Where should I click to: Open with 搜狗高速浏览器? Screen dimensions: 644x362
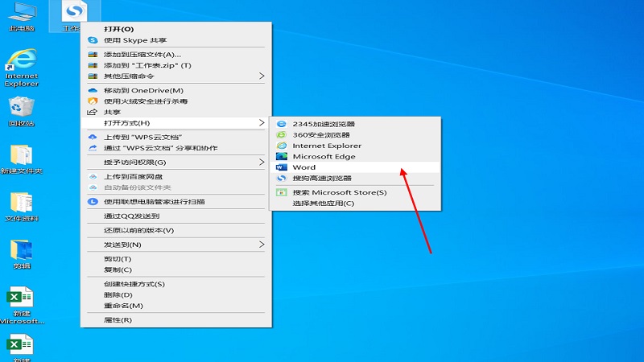(355, 178)
